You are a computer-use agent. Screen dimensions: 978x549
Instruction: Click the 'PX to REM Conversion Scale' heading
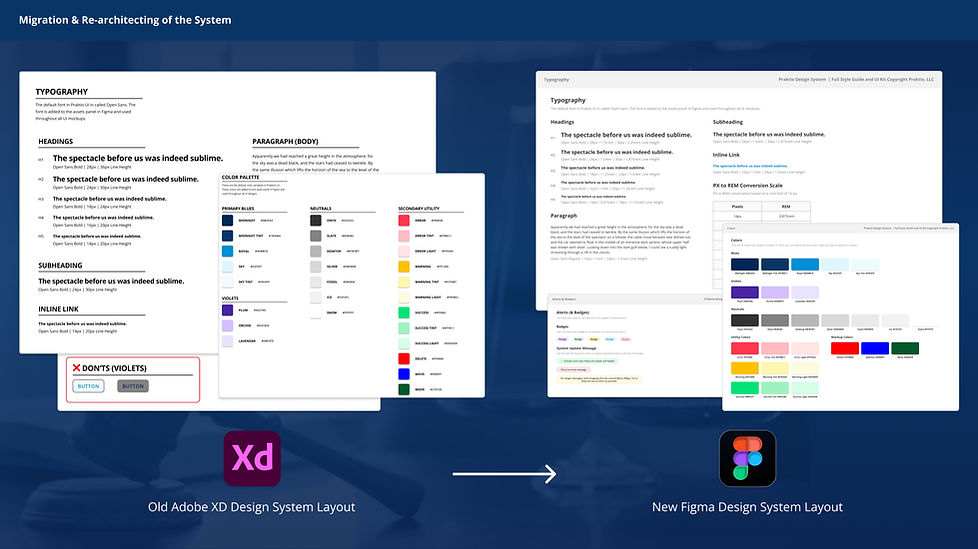point(747,185)
